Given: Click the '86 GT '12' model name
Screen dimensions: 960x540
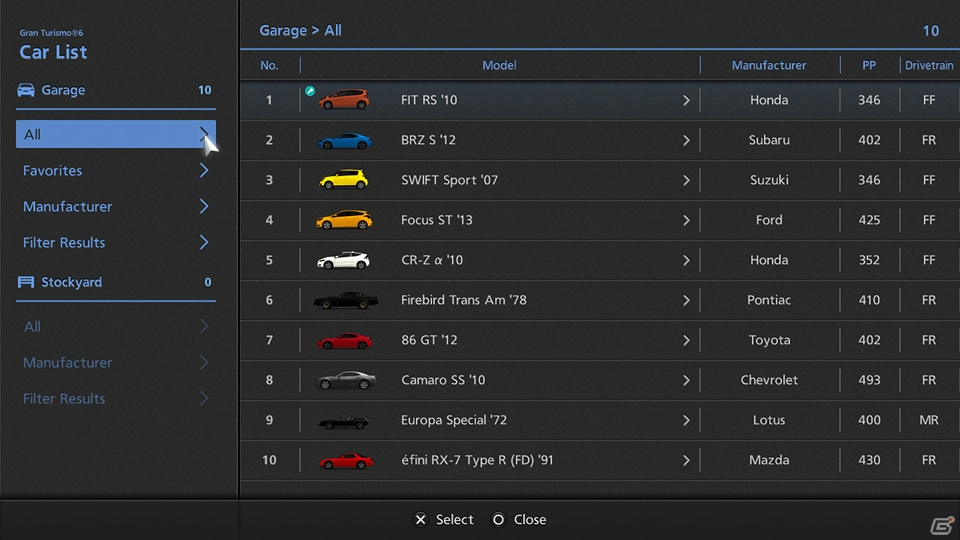Looking at the screenshot, I should click(429, 340).
